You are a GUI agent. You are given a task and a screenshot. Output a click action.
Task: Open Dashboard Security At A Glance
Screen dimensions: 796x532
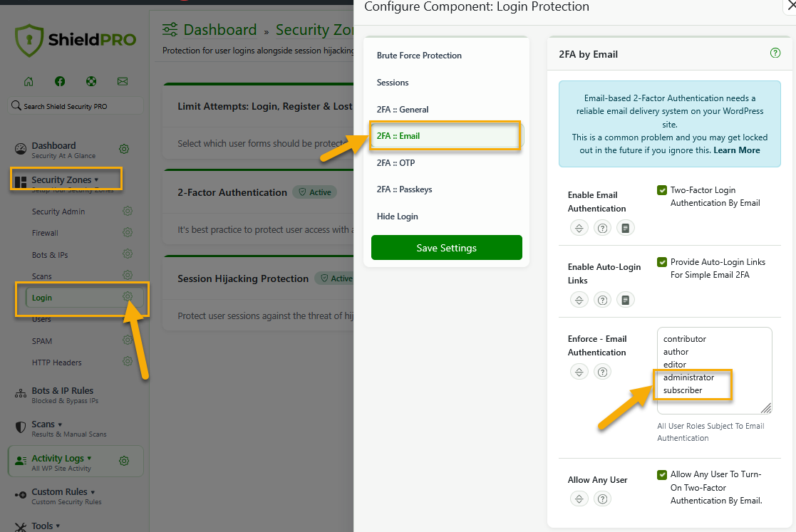[x=63, y=150]
